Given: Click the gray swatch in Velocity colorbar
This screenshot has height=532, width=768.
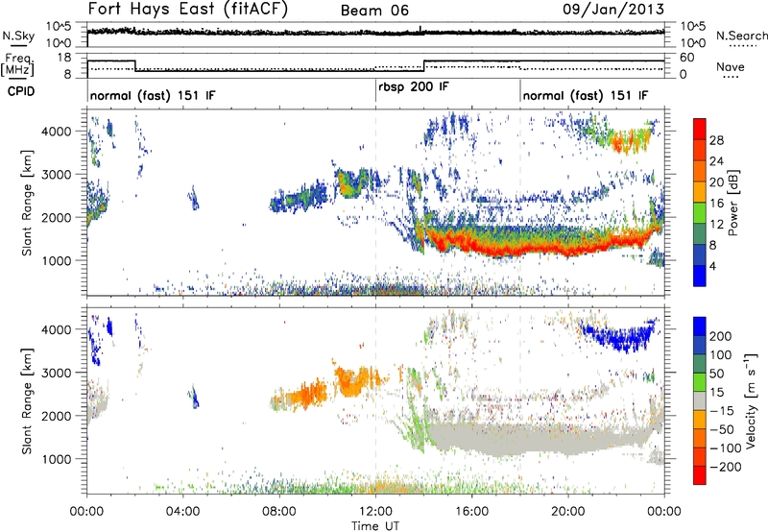Looking at the screenshot, I should pyautogui.click(x=700, y=400).
